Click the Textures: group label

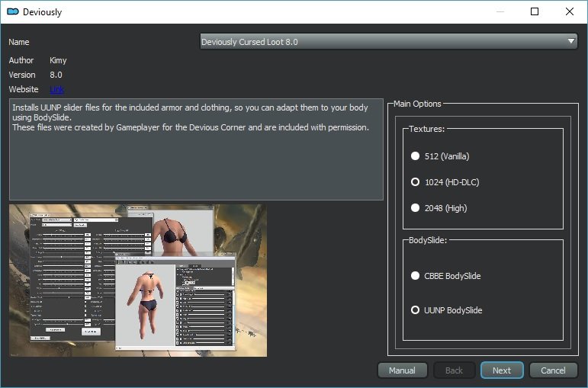coord(427,129)
